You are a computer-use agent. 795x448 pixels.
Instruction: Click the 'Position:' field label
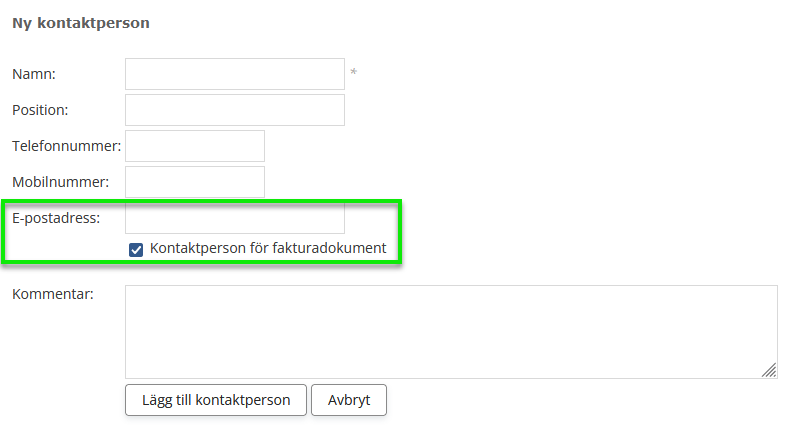[x=40, y=110]
